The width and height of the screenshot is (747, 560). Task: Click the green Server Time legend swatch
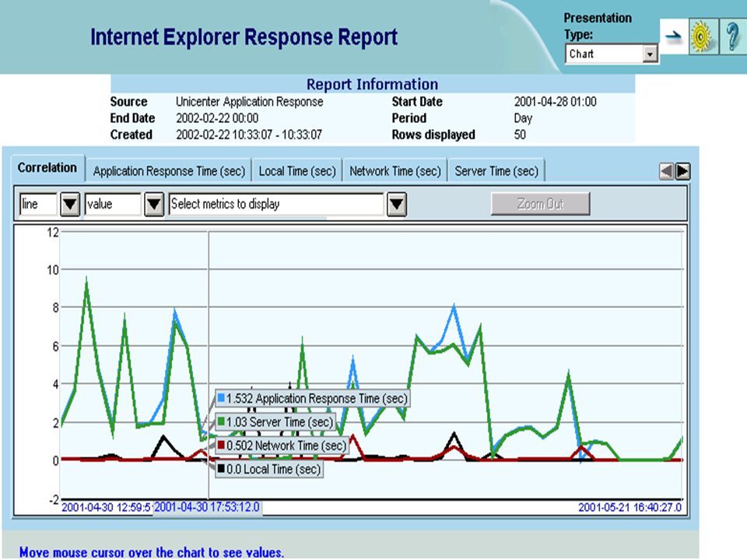tap(221, 421)
